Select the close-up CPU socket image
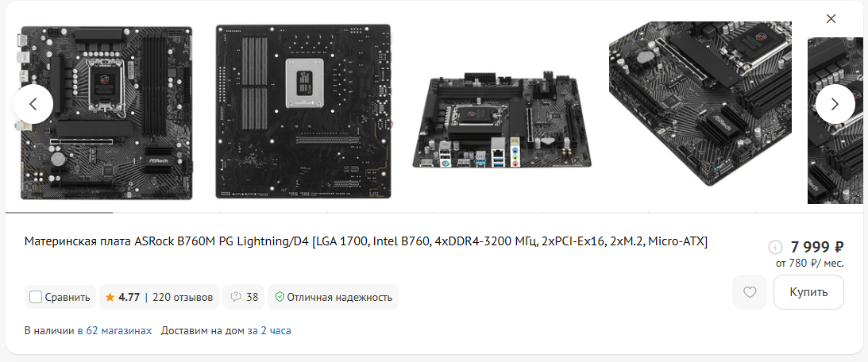Screen dimensions: 868x362 click(x=700, y=104)
